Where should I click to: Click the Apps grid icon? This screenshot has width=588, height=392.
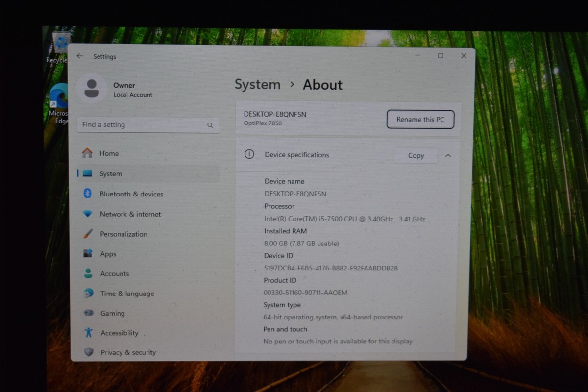[88, 254]
